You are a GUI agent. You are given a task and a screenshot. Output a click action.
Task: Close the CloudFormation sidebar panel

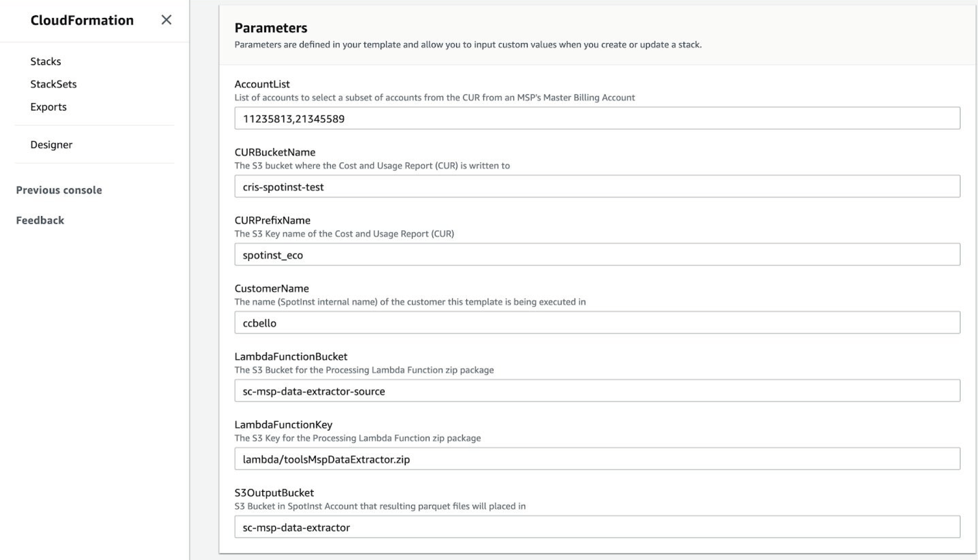166,20
